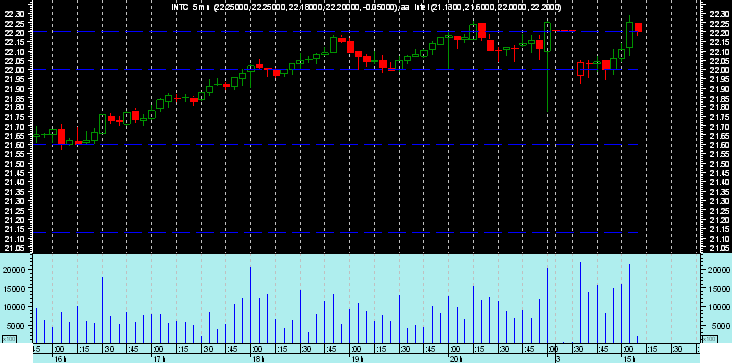Click the 21.05 label on the left price axis
Screen dimensions: 732x363
14,248
